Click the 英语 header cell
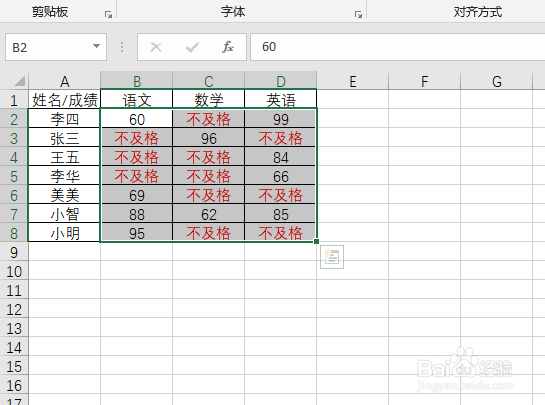The image size is (545, 405). [280, 100]
